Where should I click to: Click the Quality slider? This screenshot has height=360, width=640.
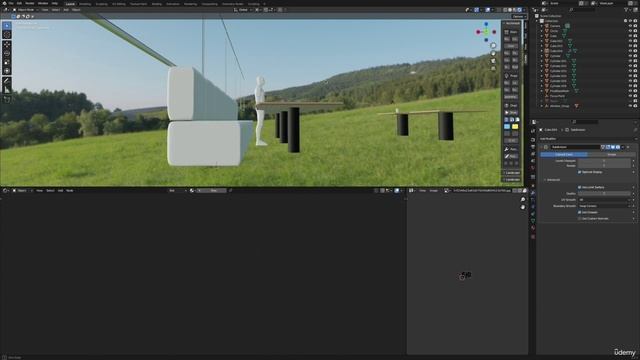pyautogui.click(x=605, y=194)
